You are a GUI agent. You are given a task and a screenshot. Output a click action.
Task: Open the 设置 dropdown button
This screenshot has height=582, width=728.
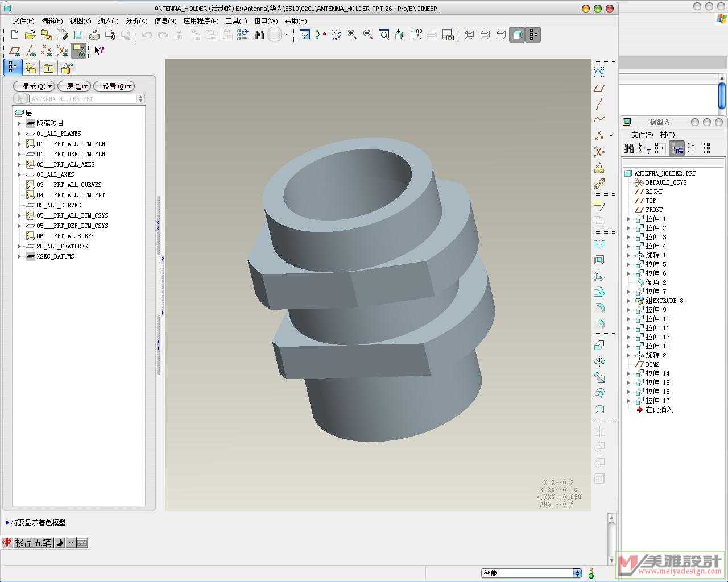click(x=114, y=86)
